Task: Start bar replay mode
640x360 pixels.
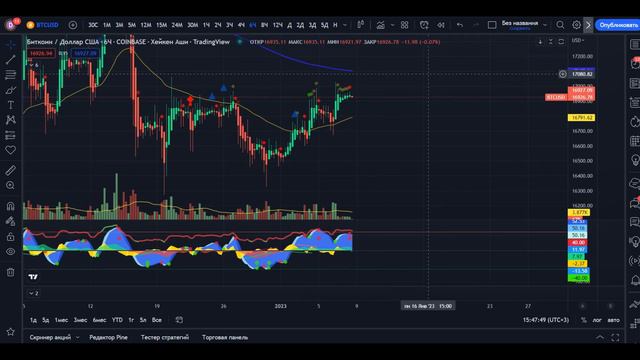Action: 441,25
